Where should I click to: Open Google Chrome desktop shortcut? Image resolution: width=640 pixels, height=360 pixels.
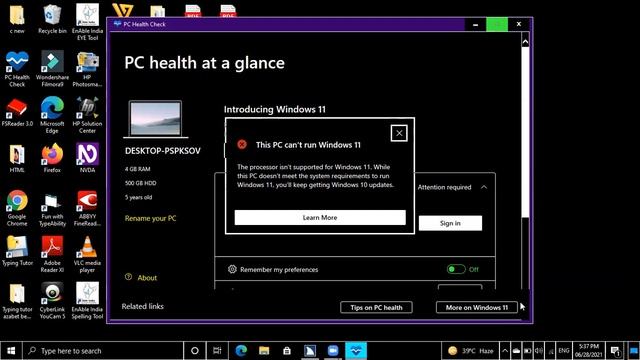(17, 208)
